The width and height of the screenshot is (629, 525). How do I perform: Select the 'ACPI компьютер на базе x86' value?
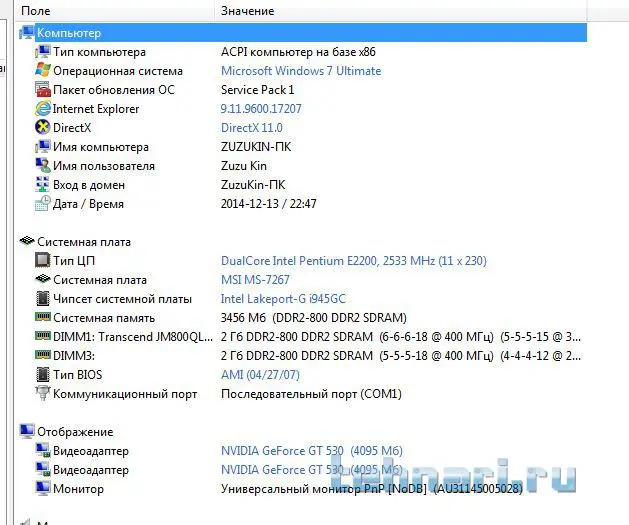point(298,52)
